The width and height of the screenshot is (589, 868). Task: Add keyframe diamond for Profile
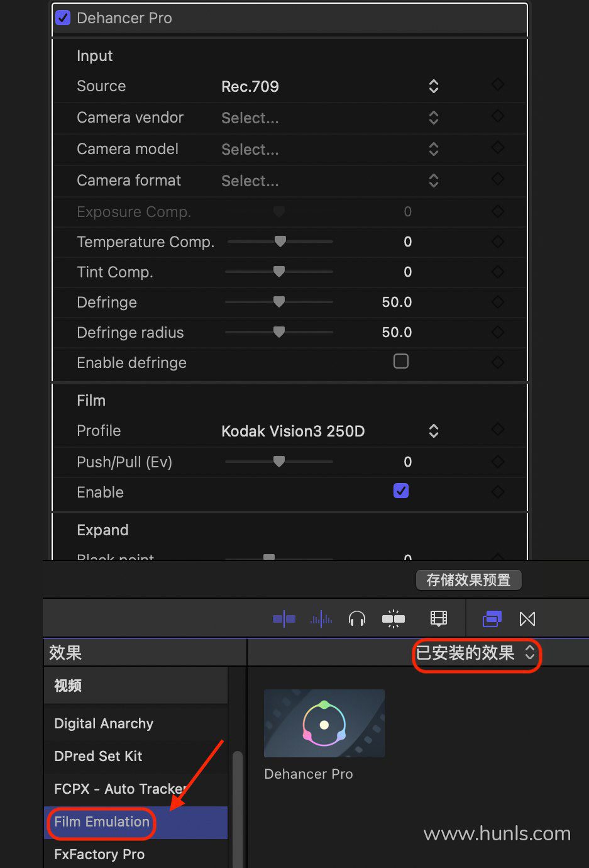click(x=498, y=429)
